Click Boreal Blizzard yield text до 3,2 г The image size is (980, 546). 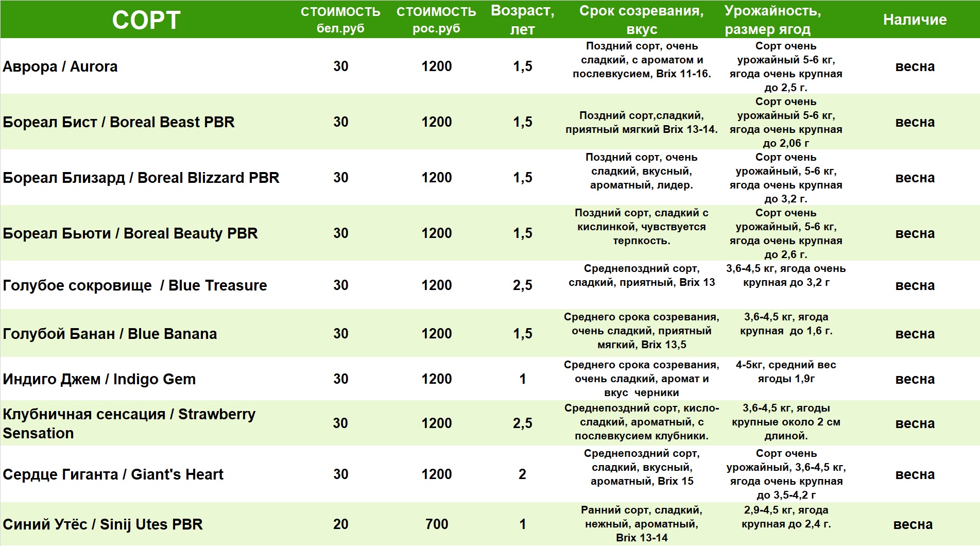tap(786, 178)
